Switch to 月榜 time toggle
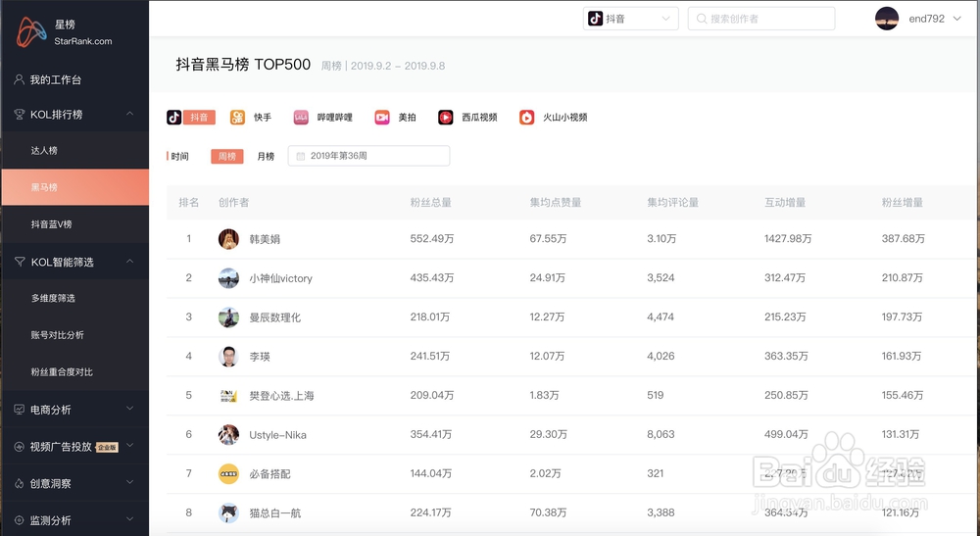The height and width of the screenshot is (536, 980). pyautogui.click(x=266, y=156)
